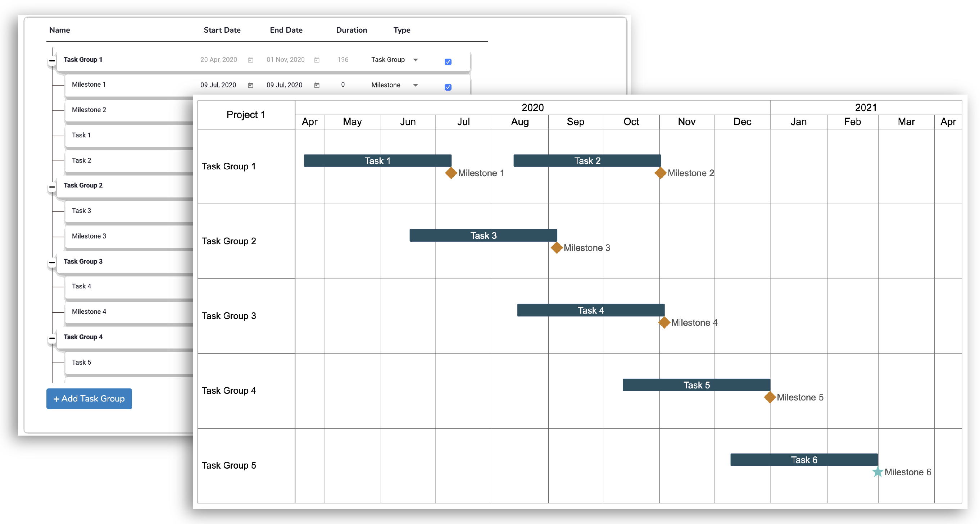This screenshot has height=524, width=980.
Task: Click the Milestone 1 duration field
Action: [x=343, y=85]
